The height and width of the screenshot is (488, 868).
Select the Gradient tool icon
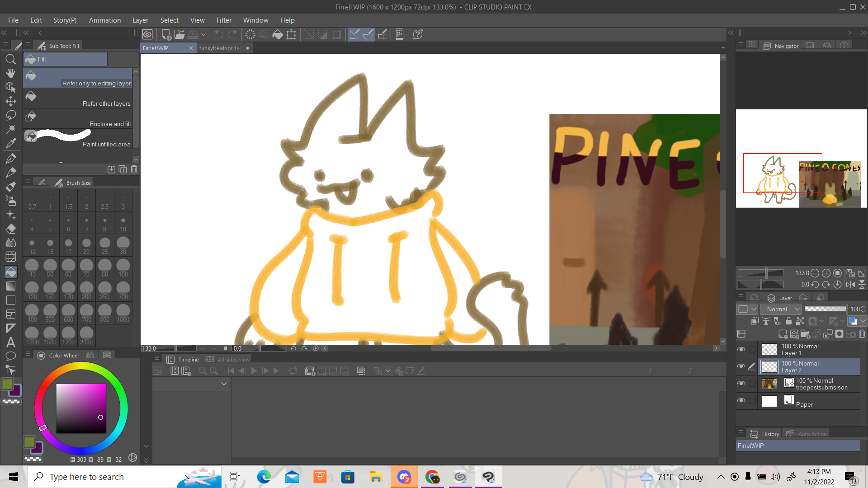[11, 286]
